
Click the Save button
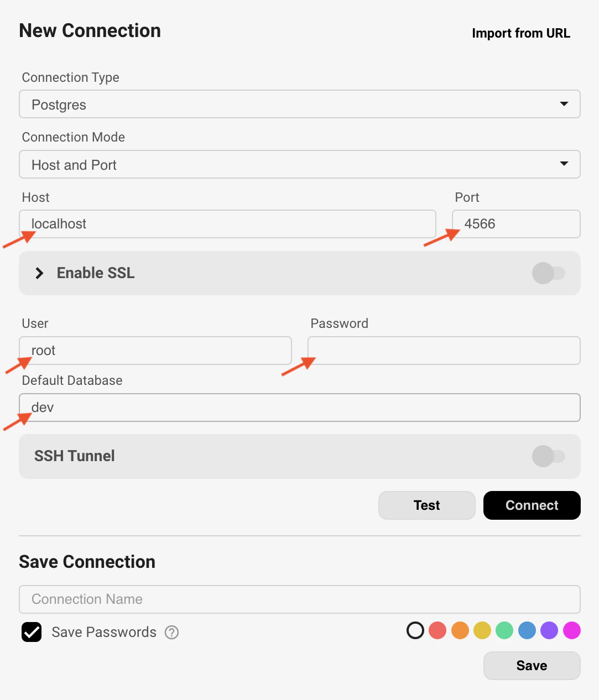532,666
